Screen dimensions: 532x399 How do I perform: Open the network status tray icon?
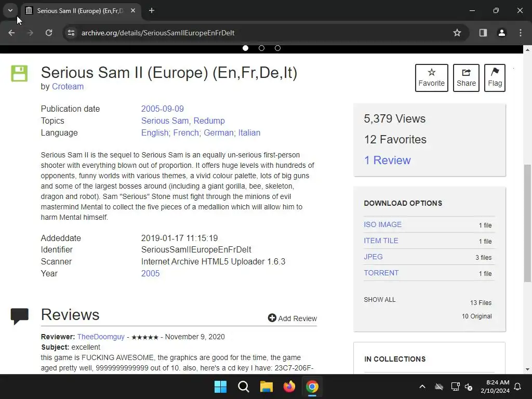(x=455, y=387)
